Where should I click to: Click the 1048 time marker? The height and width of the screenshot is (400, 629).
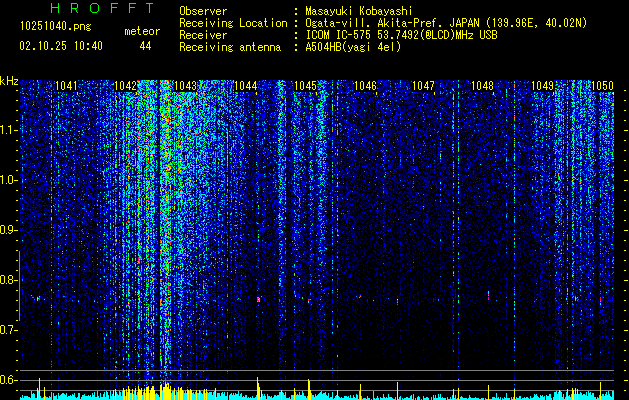[x=482, y=86]
